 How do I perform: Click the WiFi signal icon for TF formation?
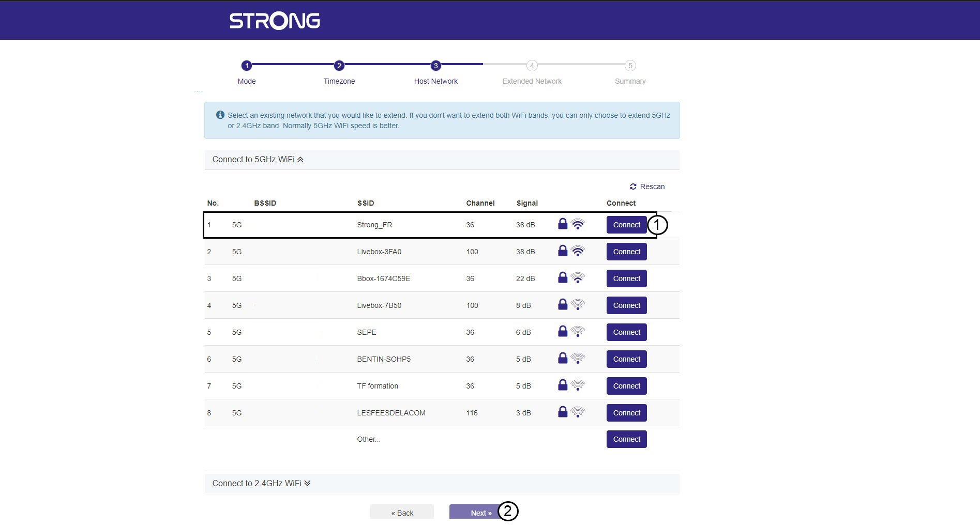(x=578, y=385)
